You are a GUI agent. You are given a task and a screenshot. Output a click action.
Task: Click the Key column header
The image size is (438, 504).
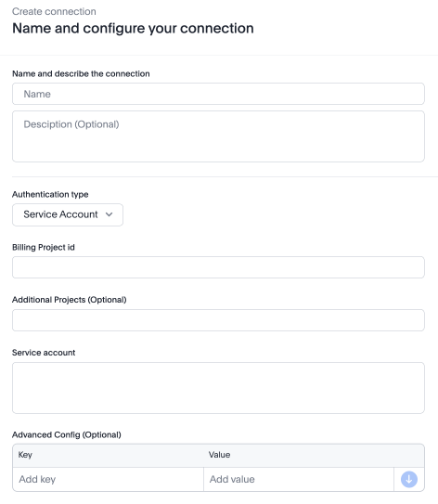(25, 455)
